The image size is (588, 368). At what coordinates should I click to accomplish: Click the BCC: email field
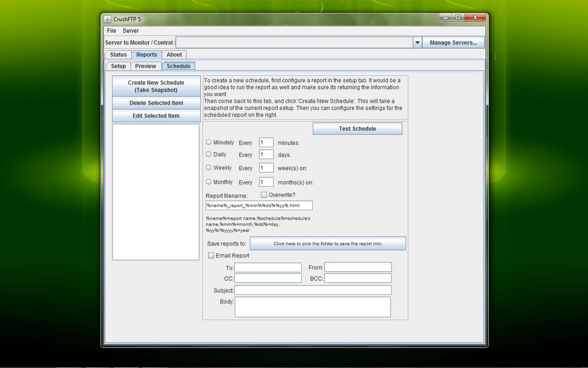[x=358, y=278]
